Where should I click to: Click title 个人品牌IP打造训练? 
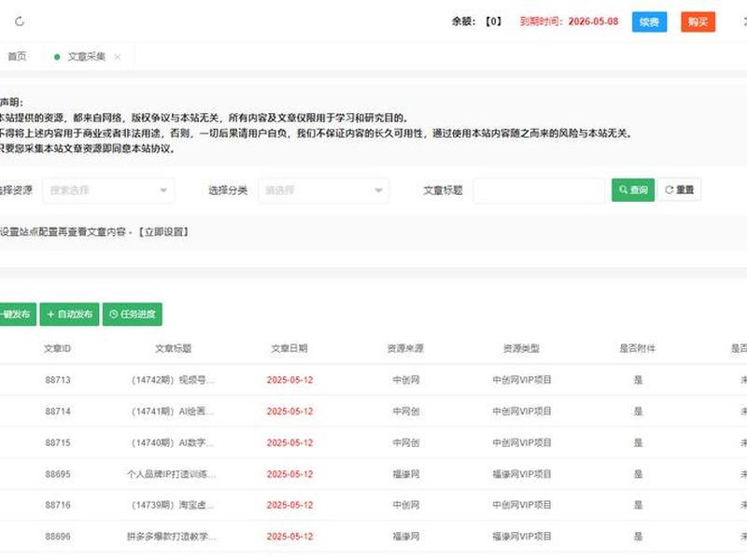coord(172,474)
